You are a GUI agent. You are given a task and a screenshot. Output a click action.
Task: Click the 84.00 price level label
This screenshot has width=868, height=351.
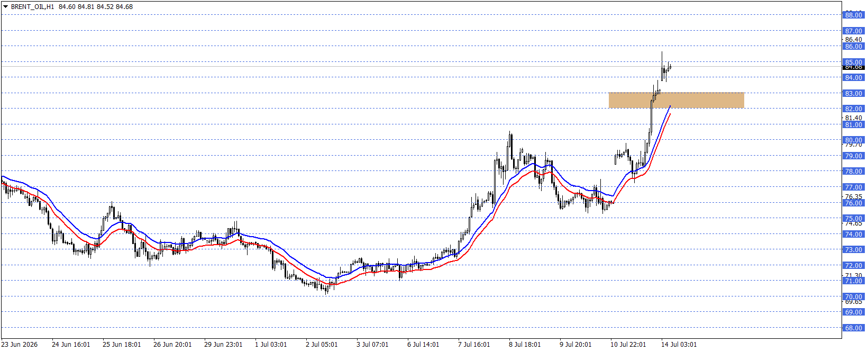pyautogui.click(x=853, y=78)
